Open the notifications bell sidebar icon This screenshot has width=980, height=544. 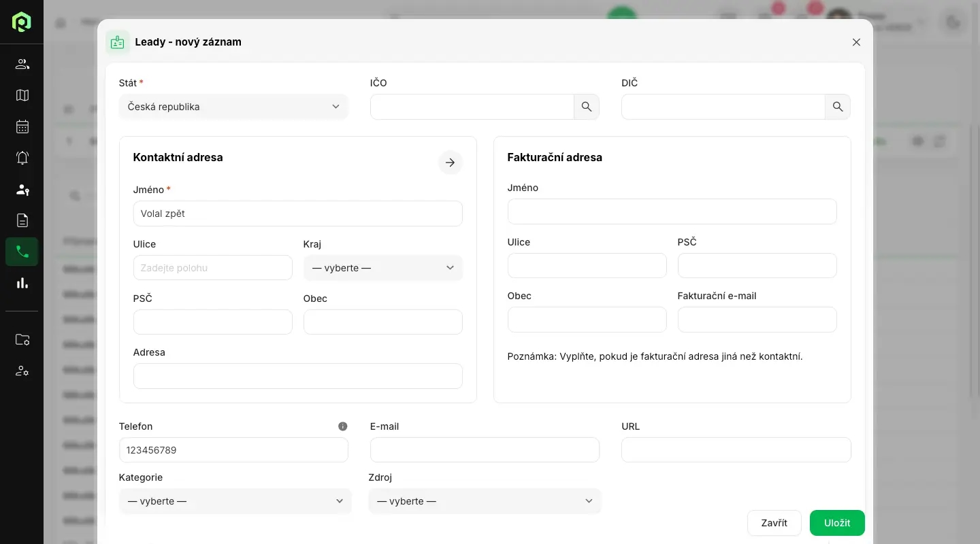click(22, 158)
